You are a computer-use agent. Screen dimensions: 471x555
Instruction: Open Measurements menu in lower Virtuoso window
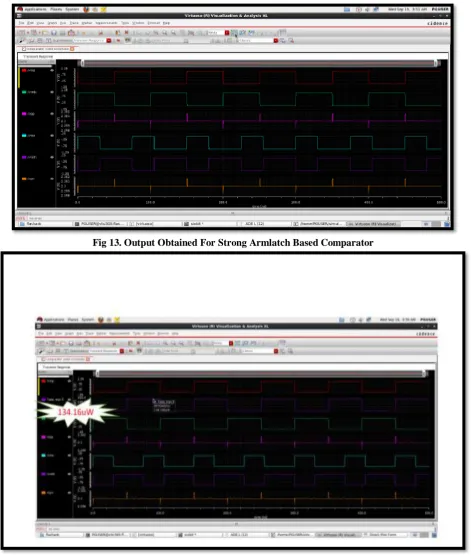(x=119, y=333)
